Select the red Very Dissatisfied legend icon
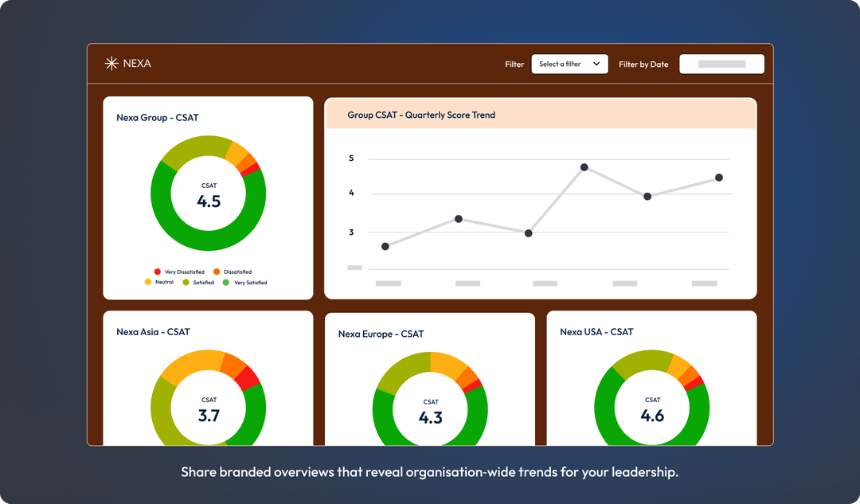 point(157,272)
